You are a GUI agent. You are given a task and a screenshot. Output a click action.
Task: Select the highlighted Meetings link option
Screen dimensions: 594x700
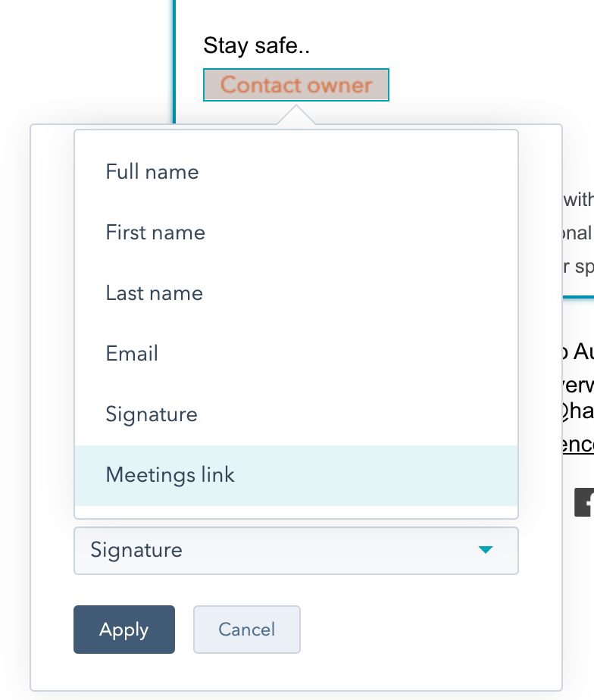[x=170, y=475]
